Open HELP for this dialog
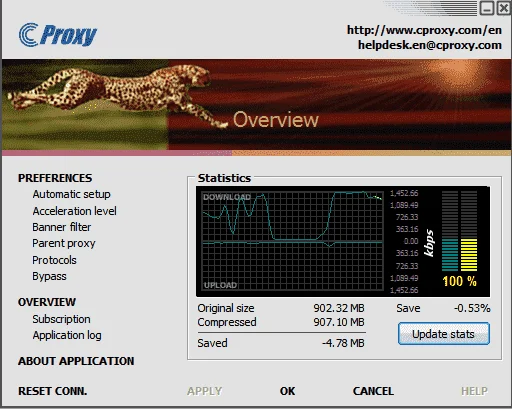 474,391
